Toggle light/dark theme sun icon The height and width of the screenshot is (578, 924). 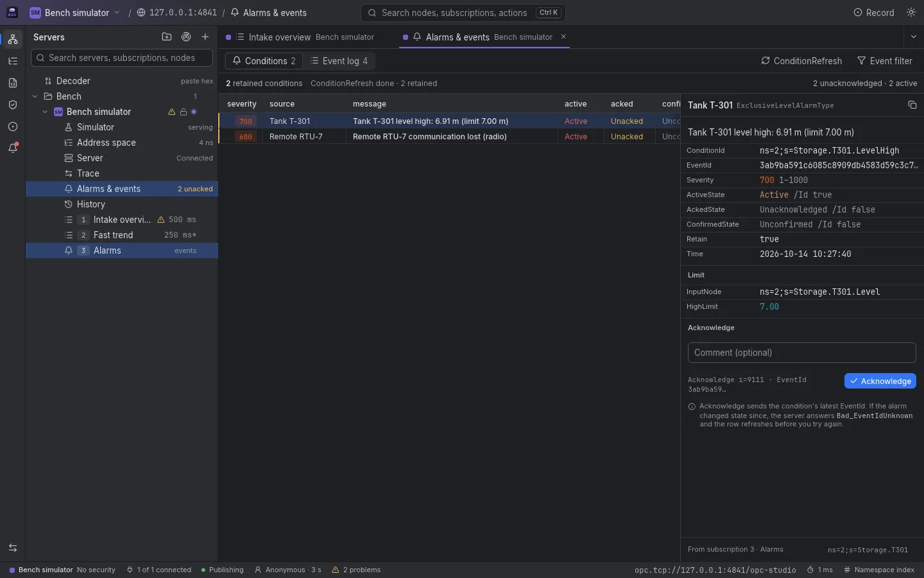pos(911,12)
